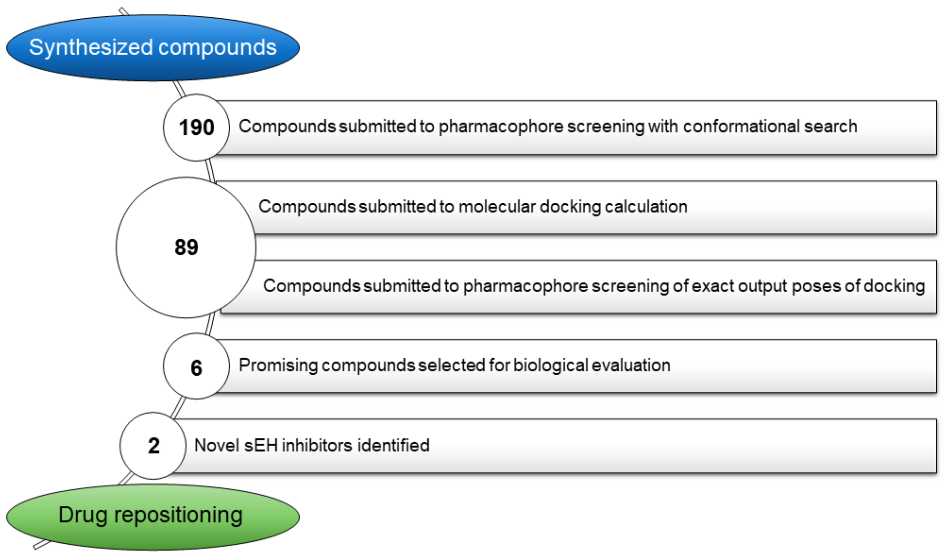Click the circle containing number 6

[x=196, y=367]
